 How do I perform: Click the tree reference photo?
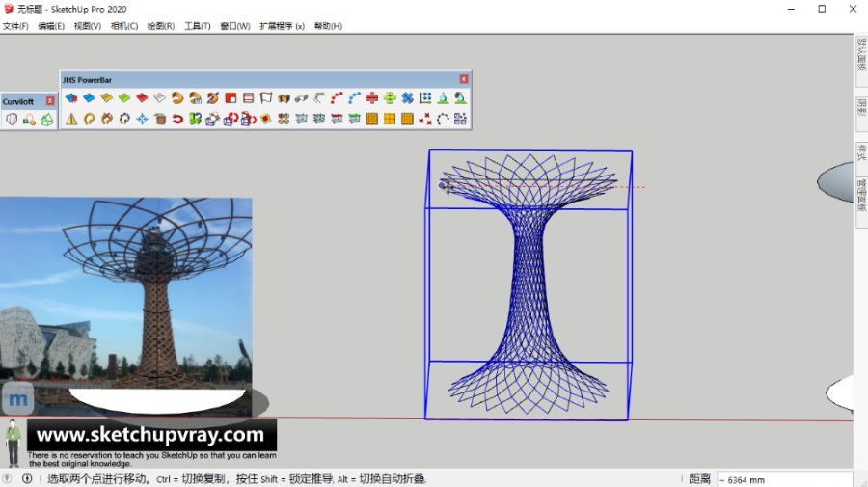(126, 306)
